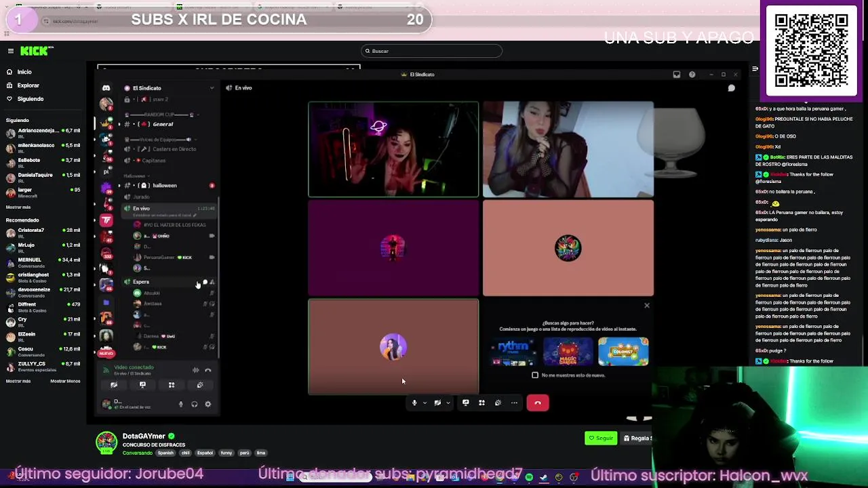Focus the pink-lit webcam video tile
Image resolution: width=868 pixels, height=488 pixels.
click(x=393, y=150)
